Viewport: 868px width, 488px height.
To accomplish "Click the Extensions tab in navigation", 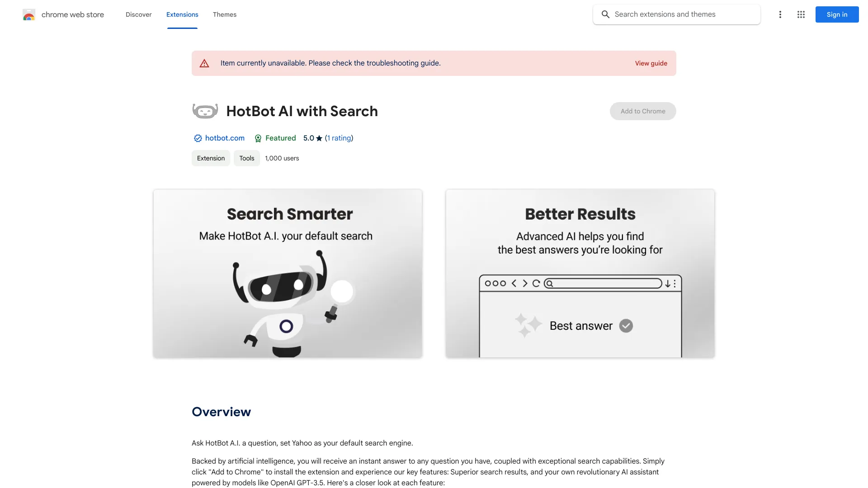I will [x=182, y=14].
